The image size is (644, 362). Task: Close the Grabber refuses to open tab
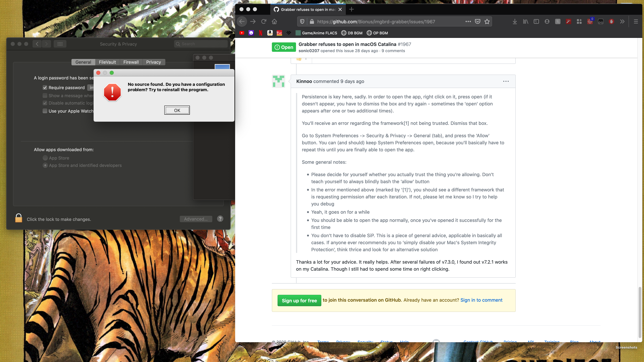[340, 9]
